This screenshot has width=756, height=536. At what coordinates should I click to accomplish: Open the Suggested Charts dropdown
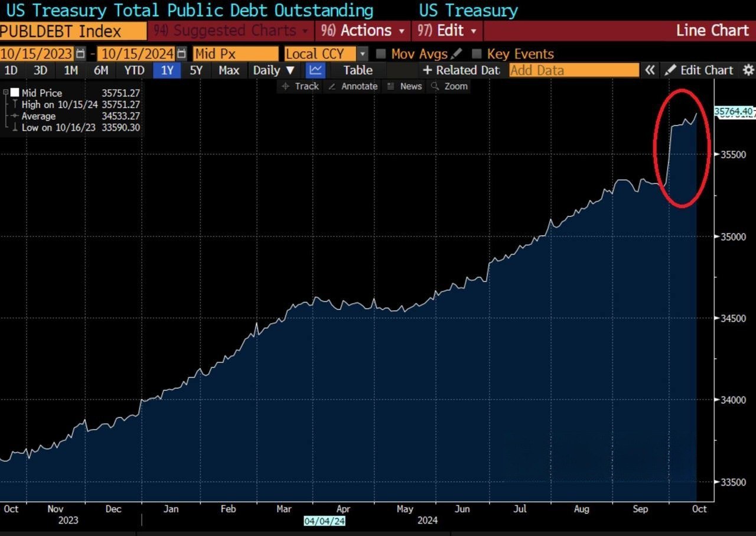(230, 30)
